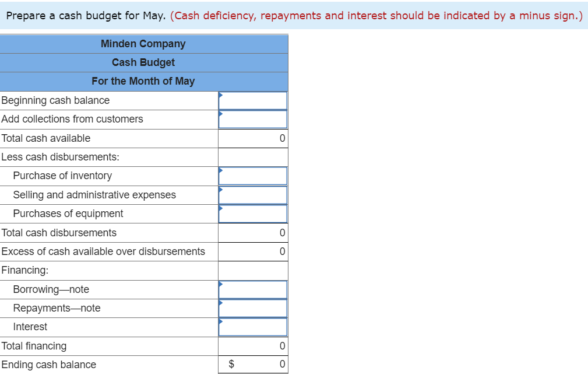Viewport: 588px width, 374px height.
Task: Select the 'Total cash disbursements' label
Action: point(59,233)
